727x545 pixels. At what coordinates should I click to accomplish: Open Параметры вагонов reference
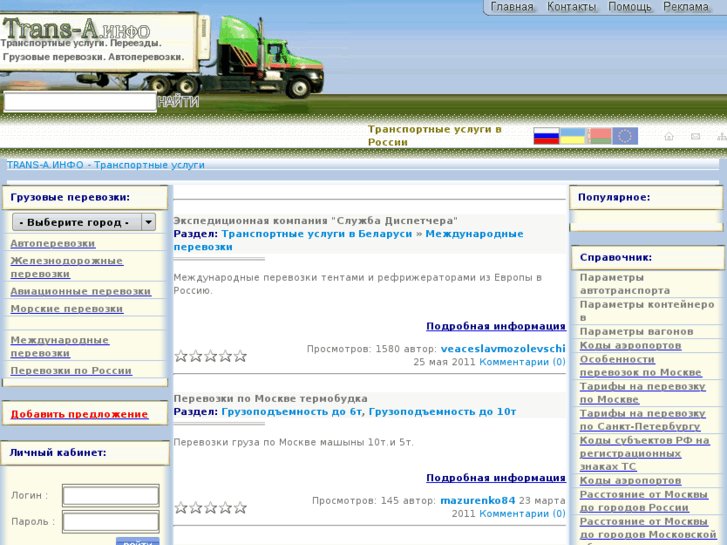point(637,332)
